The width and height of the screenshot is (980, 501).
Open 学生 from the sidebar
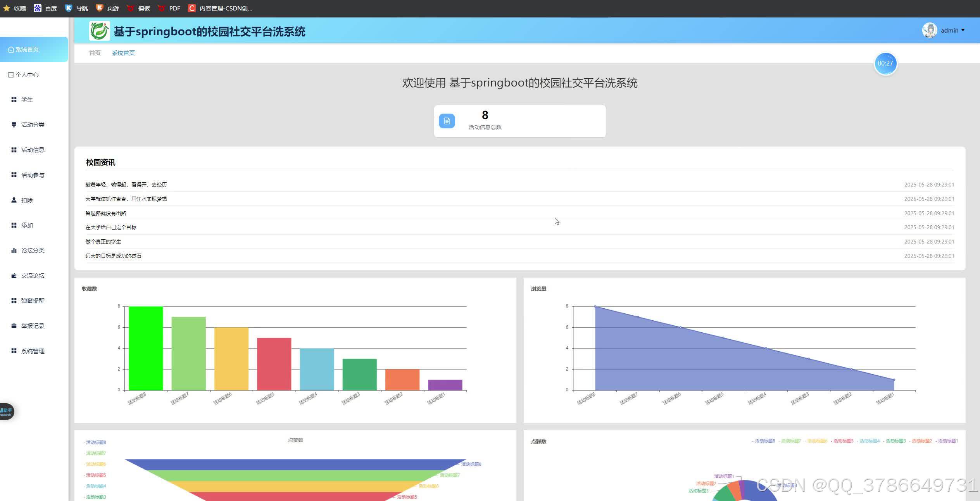click(27, 100)
